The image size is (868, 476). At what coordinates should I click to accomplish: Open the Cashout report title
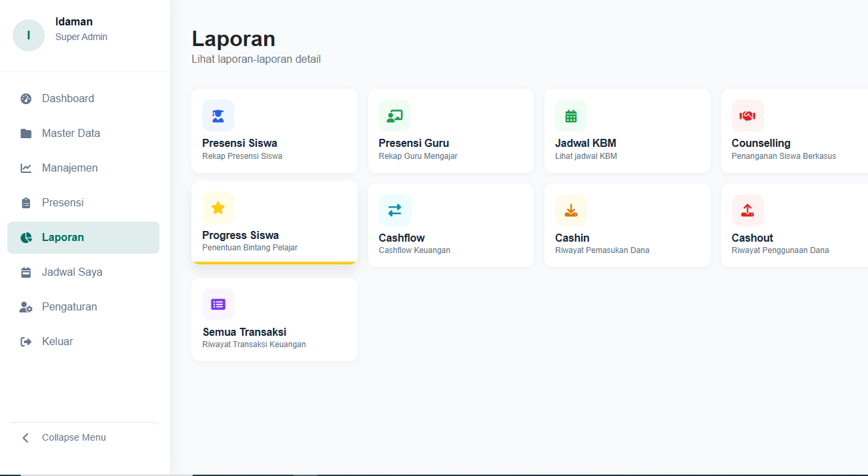coord(753,238)
